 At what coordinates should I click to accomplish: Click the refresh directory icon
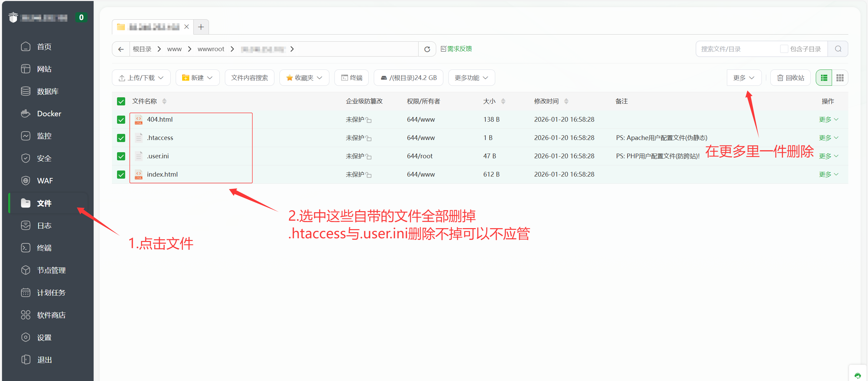tap(427, 49)
